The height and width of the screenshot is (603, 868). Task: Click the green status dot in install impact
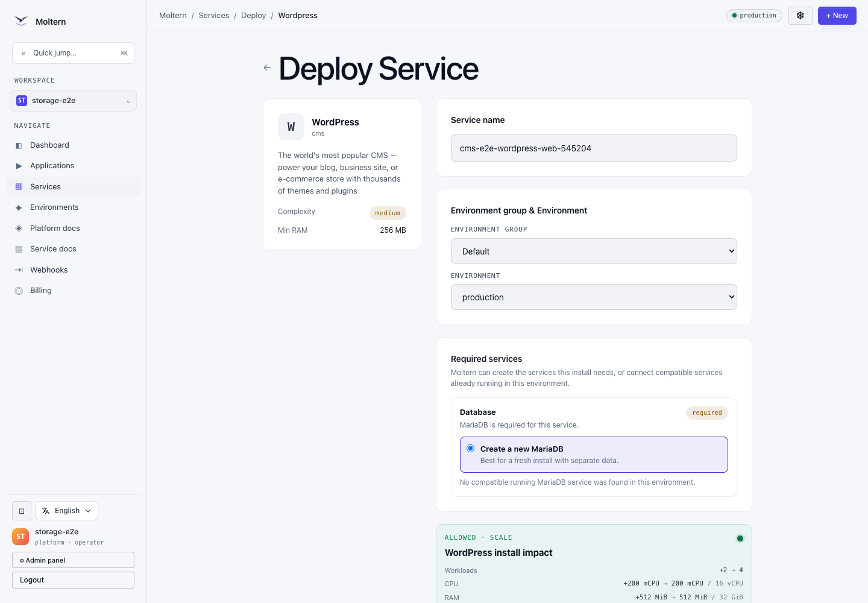(x=740, y=538)
